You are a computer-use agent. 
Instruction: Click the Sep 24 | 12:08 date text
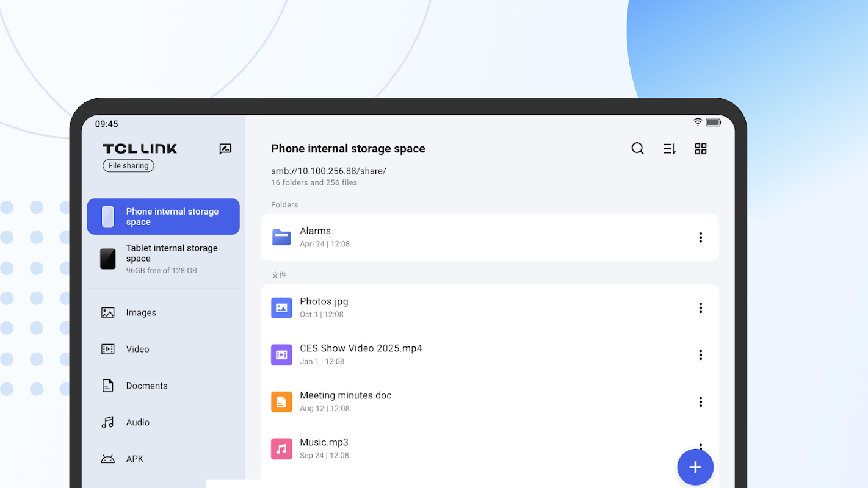(325, 456)
